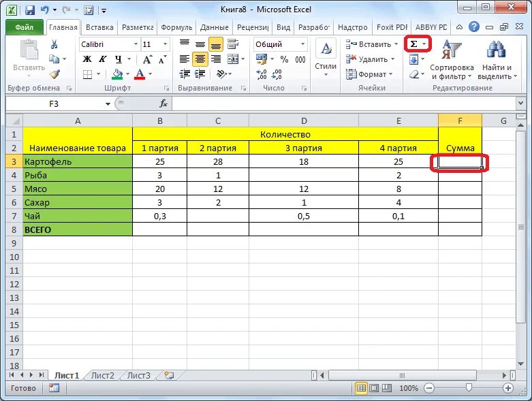Decrease font size with small A icon
This screenshot has height=401, width=532.
point(162,59)
